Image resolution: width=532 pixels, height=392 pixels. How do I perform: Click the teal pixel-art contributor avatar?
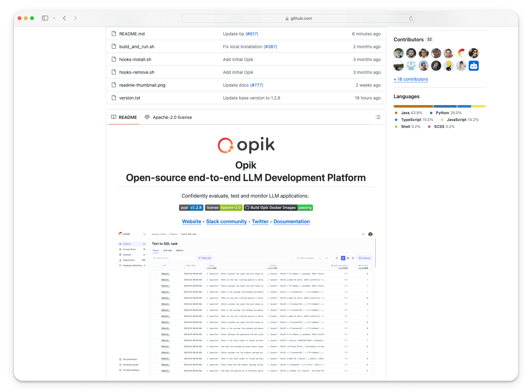point(411,66)
